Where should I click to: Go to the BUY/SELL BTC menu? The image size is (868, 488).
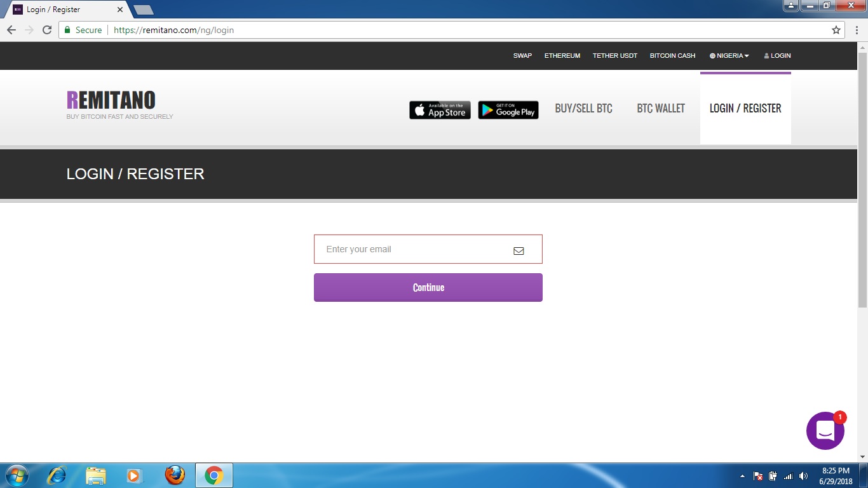pyautogui.click(x=584, y=109)
